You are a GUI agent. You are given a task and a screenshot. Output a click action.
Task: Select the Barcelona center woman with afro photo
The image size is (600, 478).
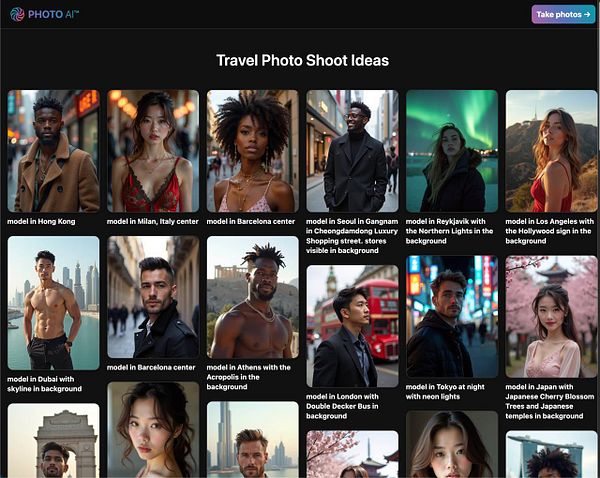click(x=253, y=151)
